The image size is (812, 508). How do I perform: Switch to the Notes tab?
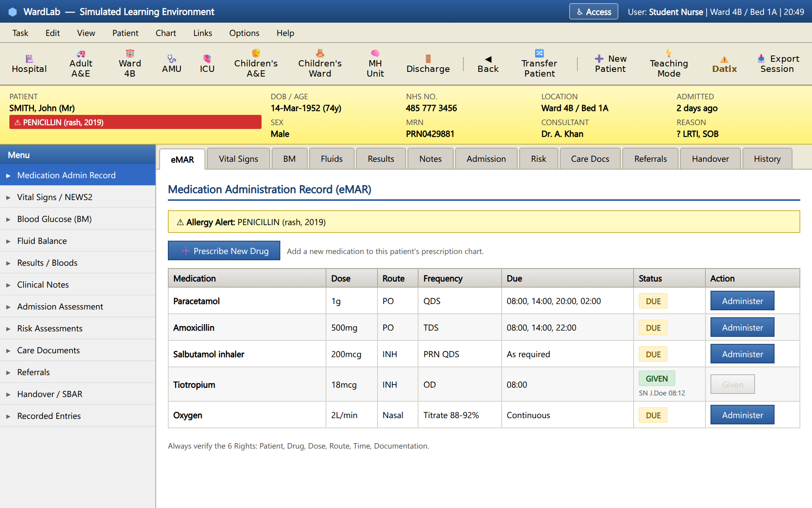pos(431,159)
